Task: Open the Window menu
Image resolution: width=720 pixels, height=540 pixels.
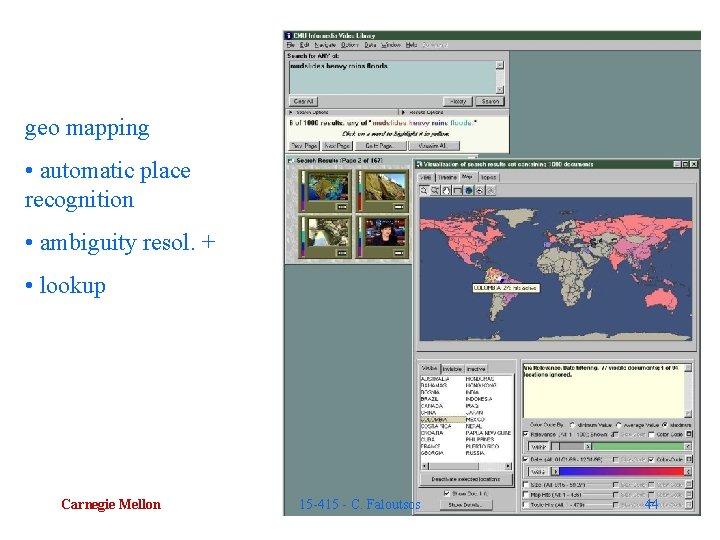Action: click(391, 45)
